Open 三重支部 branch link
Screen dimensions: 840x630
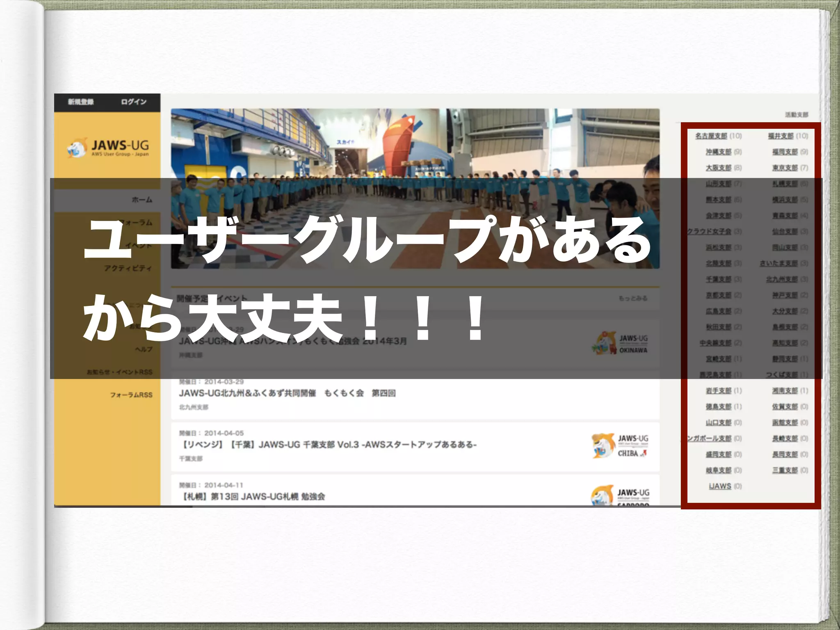785,470
